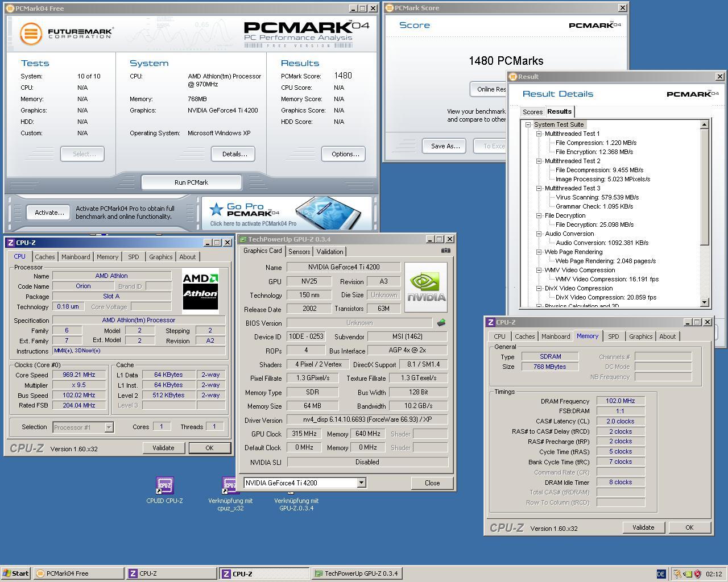
Task: Click OK in the Memory CPU-Z window
Action: tap(689, 527)
